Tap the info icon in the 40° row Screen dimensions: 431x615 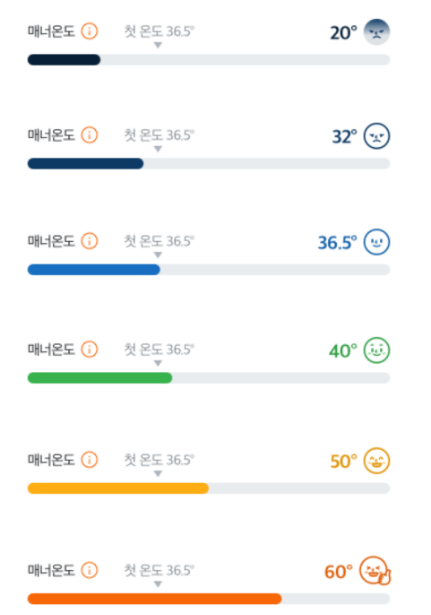coord(89,349)
